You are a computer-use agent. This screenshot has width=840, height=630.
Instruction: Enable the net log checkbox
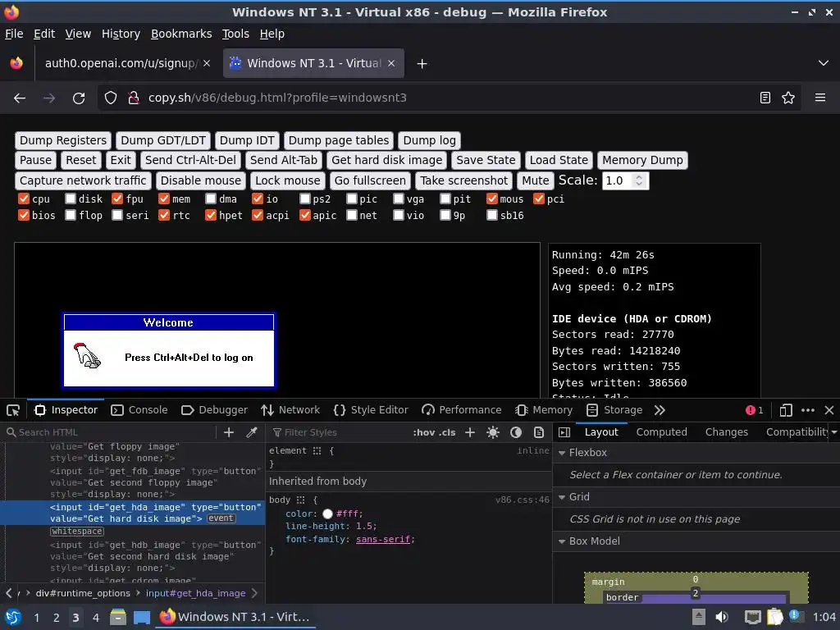click(351, 216)
